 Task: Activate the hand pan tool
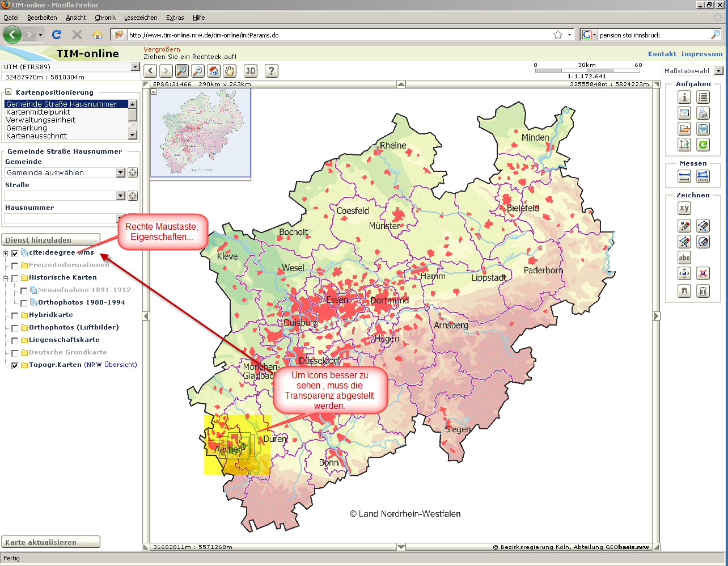230,71
